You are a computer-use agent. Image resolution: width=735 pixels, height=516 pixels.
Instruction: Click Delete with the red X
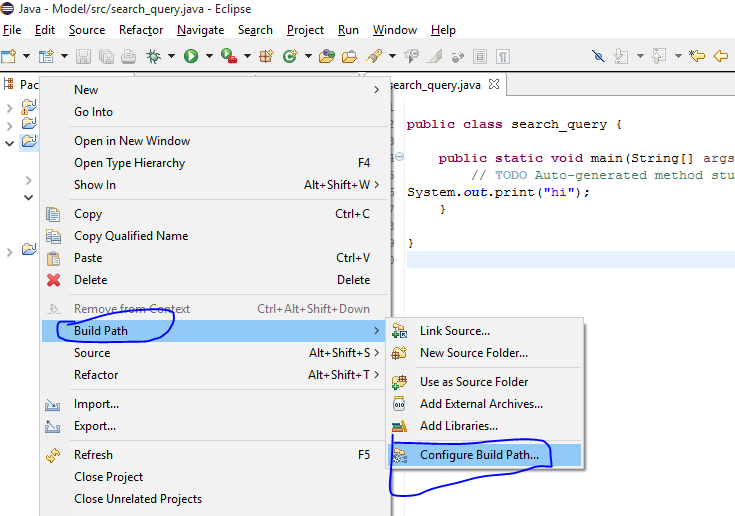pyautogui.click(x=216, y=280)
